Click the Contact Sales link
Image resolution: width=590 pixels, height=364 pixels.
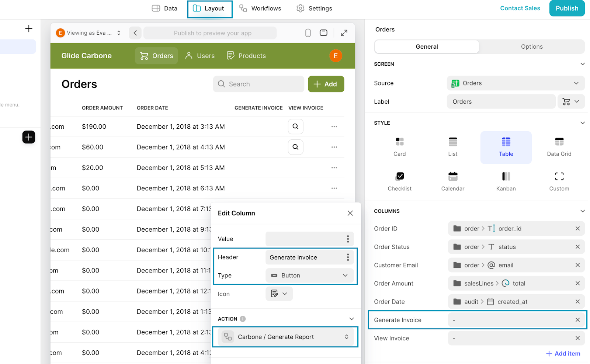point(520,8)
